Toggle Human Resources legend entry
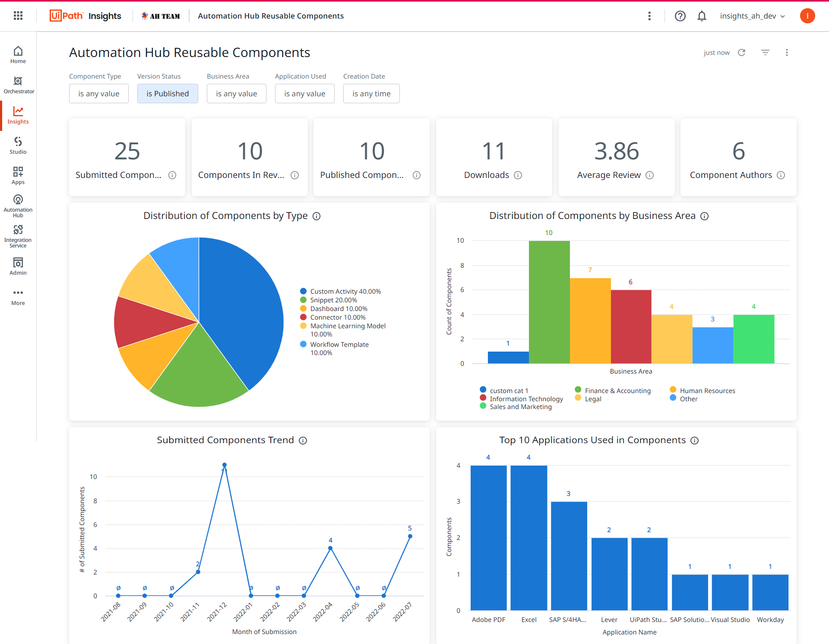 click(x=702, y=391)
